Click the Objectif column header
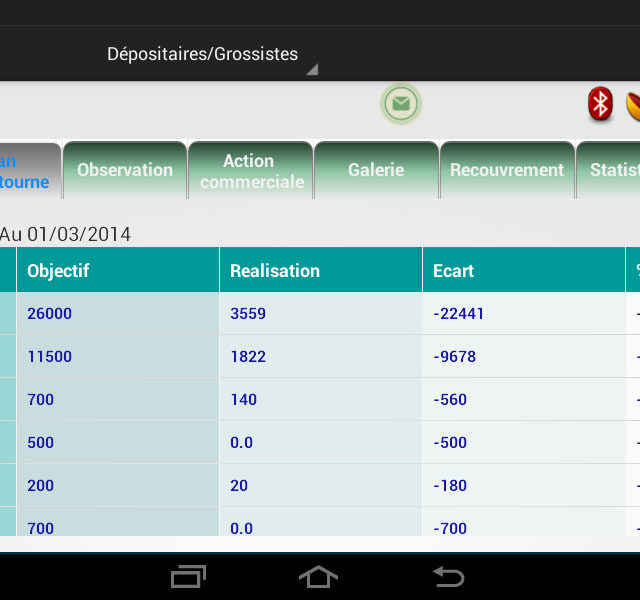The height and width of the screenshot is (600, 640). [118, 270]
